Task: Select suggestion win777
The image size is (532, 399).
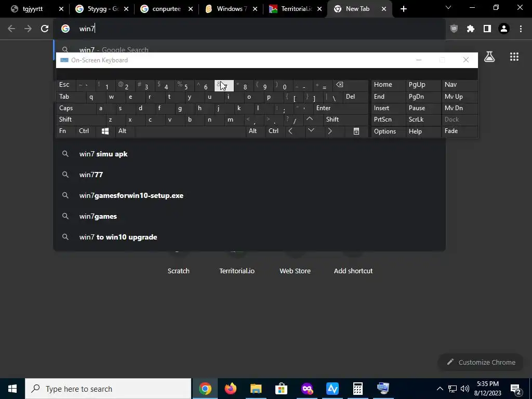Action: [x=249, y=175]
